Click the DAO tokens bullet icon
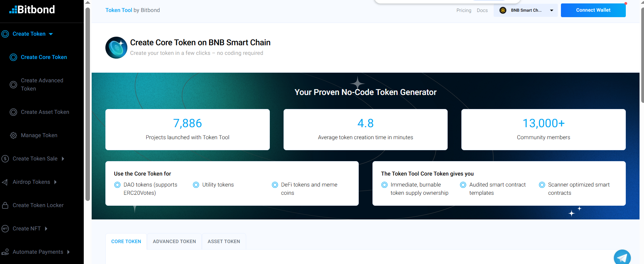The height and width of the screenshot is (264, 644). [x=117, y=185]
